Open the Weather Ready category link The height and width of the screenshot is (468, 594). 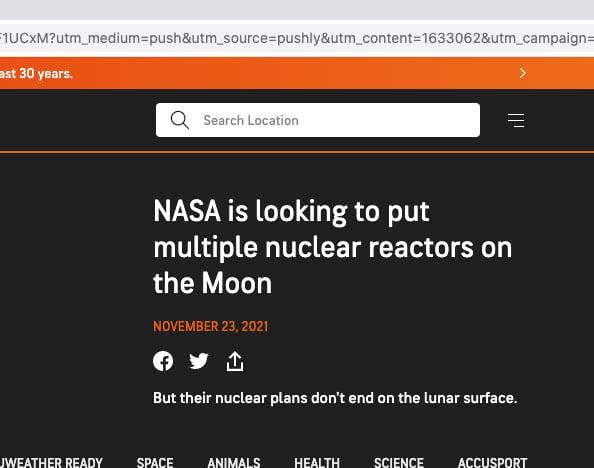point(51,463)
